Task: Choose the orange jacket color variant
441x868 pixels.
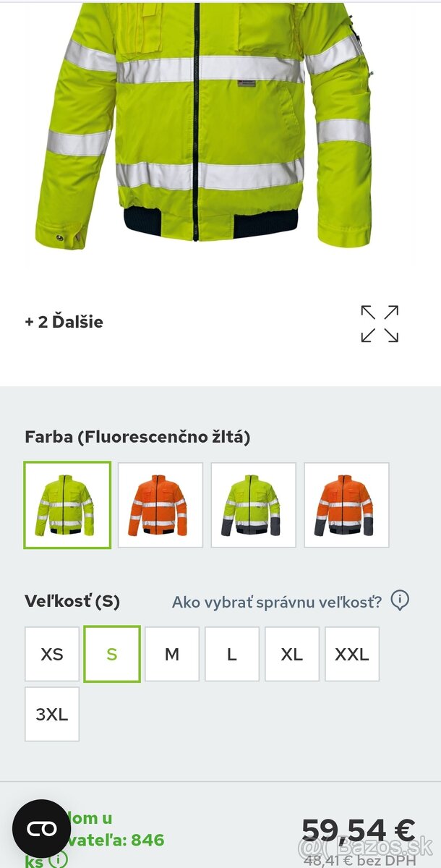Action: point(160,505)
